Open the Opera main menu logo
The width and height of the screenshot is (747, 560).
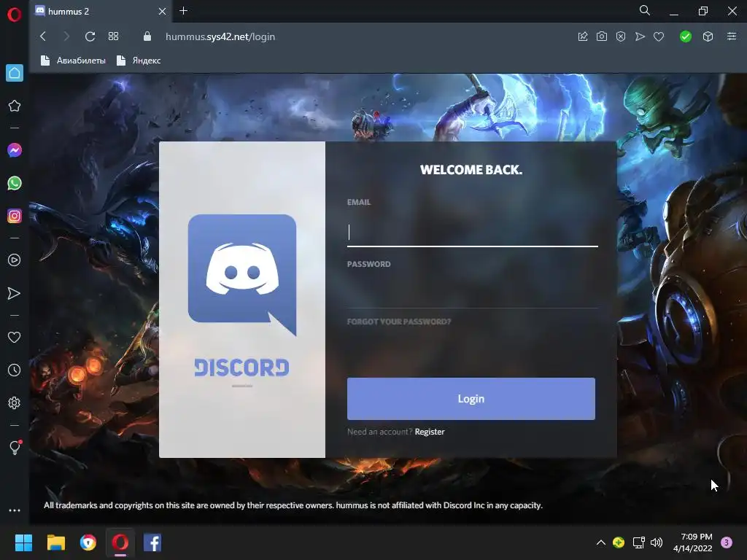click(15, 15)
